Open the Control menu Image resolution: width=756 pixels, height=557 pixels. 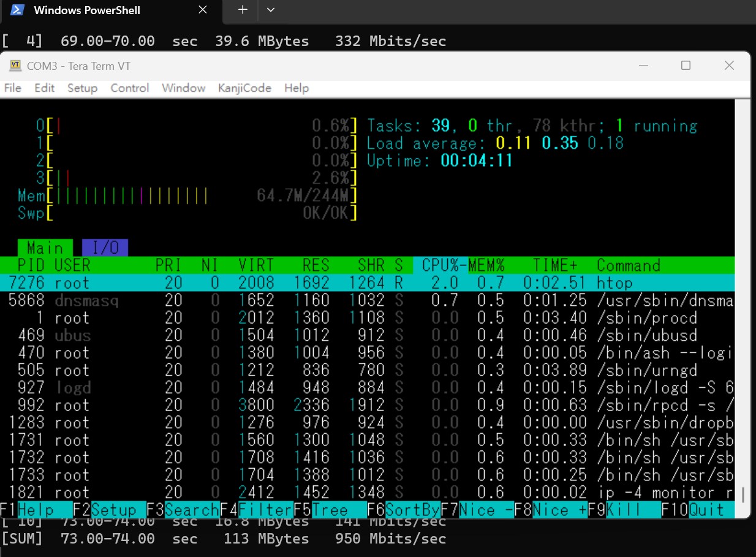click(x=130, y=88)
